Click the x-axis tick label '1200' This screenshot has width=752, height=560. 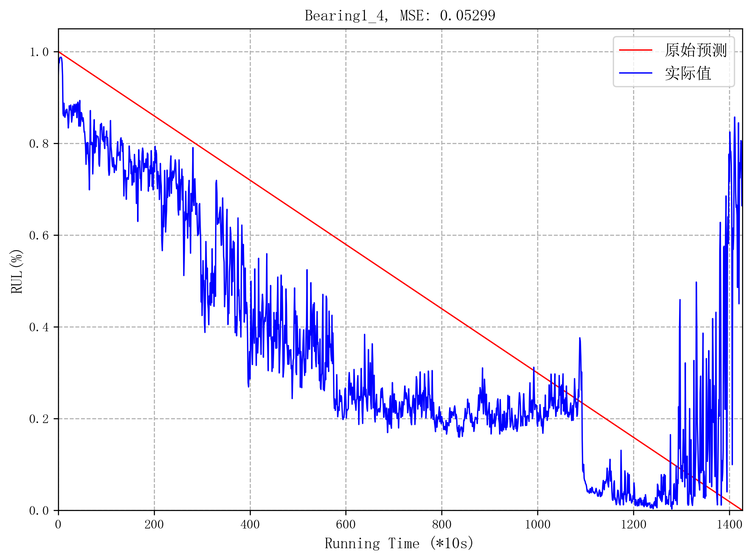[x=633, y=525]
